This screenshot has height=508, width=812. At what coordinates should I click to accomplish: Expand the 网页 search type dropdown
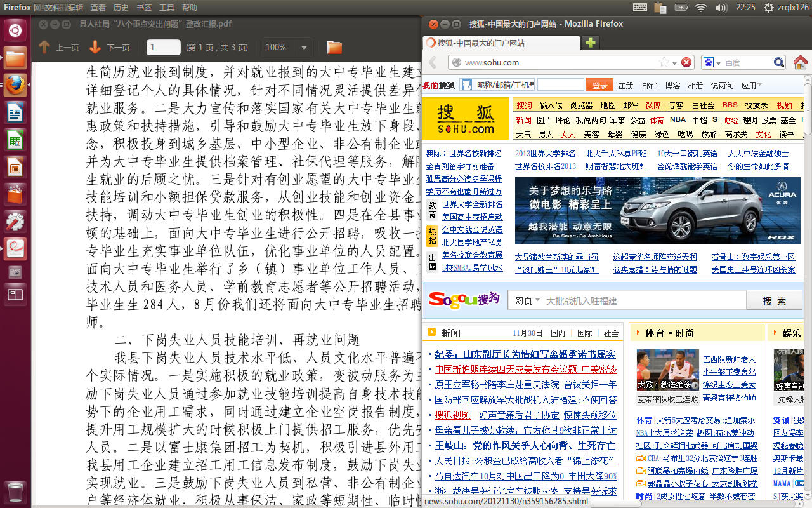pos(527,300)
